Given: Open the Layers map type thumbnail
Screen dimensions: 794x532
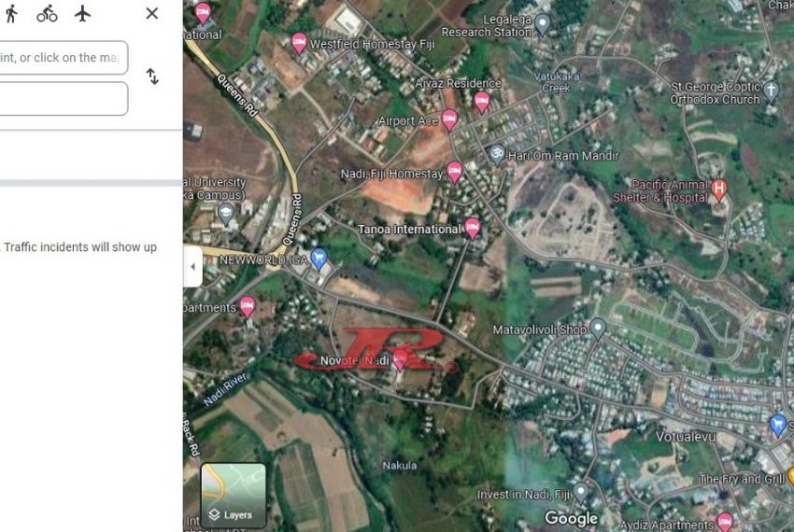Looking at the screenshot, I should [234, 496].
